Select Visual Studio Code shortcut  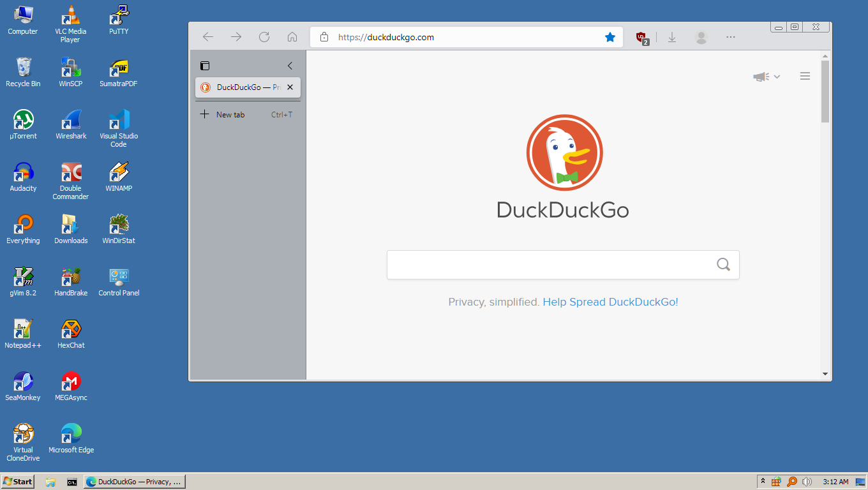coord(119,129)
